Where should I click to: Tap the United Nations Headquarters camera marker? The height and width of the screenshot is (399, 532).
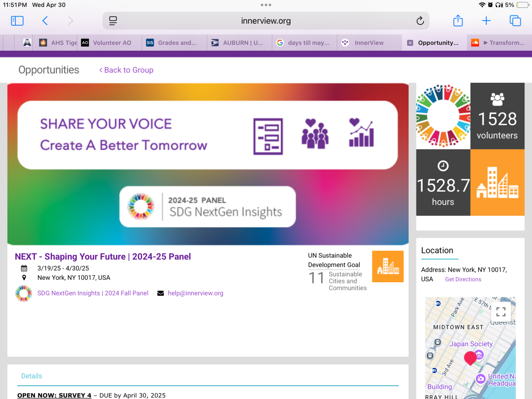pos(481,379)
